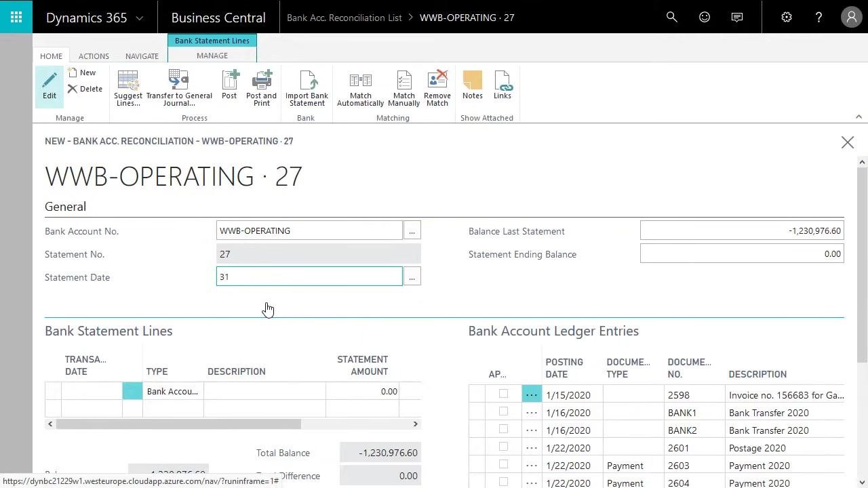
Task: Open the Dynamics 365 dropdown chevron
Action: point(140,18)
